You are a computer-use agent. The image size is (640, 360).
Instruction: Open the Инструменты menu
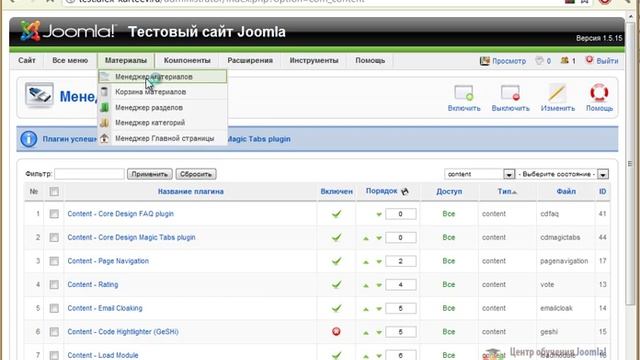click(x=314, y=60)
